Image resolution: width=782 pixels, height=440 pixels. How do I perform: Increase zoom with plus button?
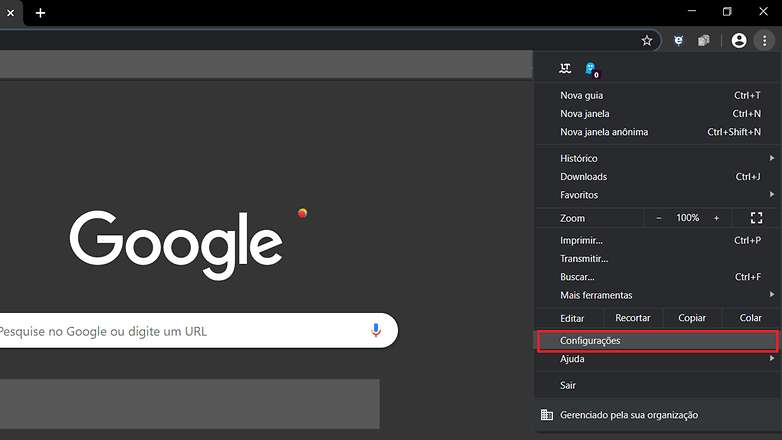coord(716,218)
